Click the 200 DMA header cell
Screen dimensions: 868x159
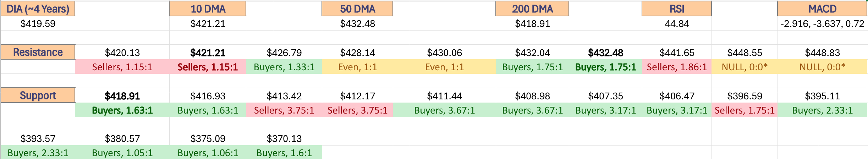pos(532,9)
